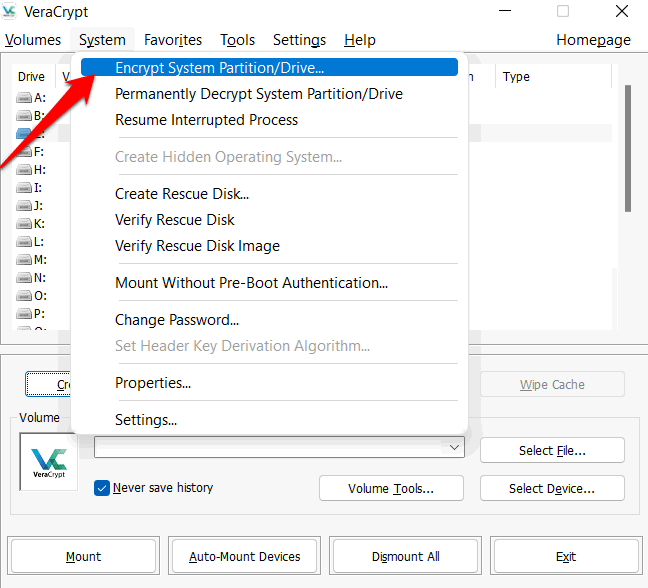Click Auto-Mount Devices button
648x588 pixels.
(244, 556)
